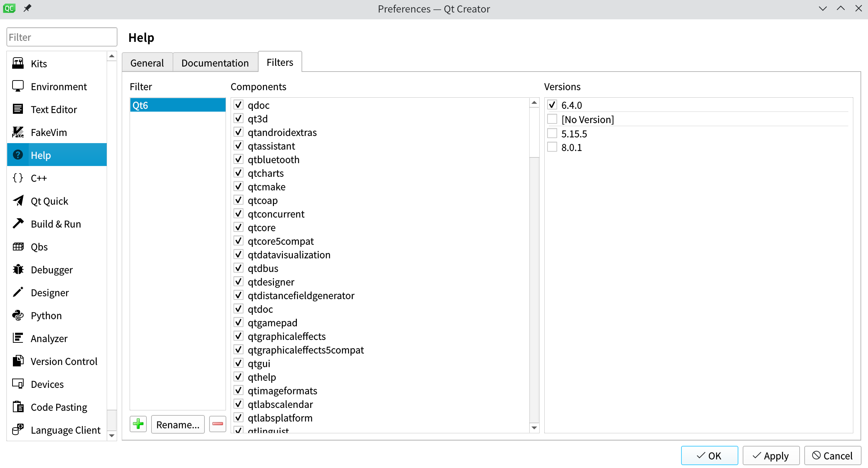Image resolution: width=868 pixels, height=468 pixels.
Task: Click the category Filter input field
Action: pyautogui.click(x=62, y=37)
